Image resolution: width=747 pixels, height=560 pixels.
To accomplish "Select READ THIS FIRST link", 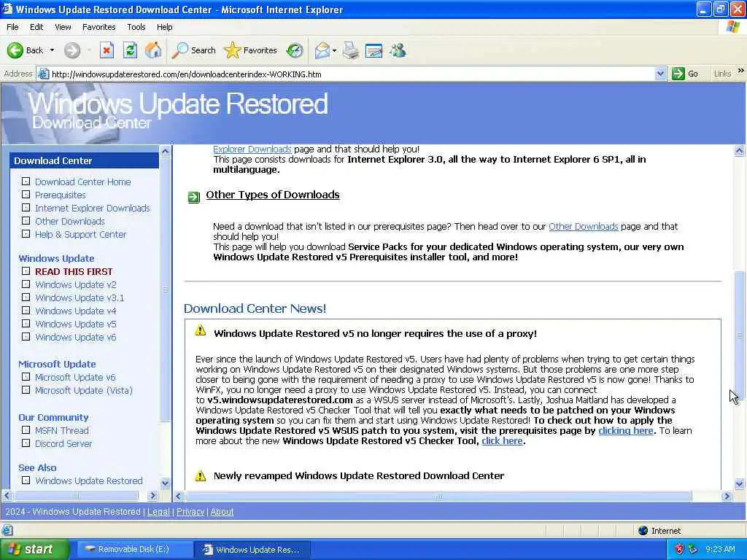I will click(x=74, y=271).
